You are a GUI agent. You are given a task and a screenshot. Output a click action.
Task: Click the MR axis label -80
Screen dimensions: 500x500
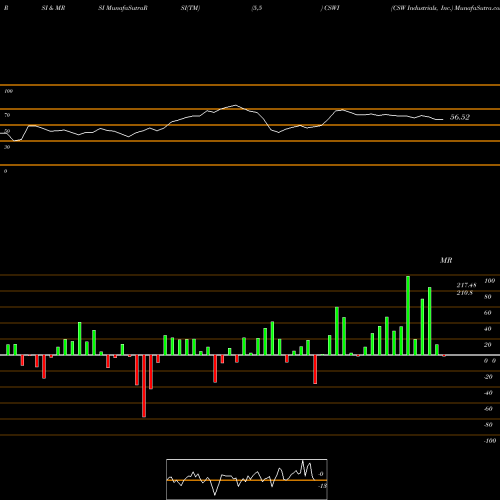tap(488, 425)
